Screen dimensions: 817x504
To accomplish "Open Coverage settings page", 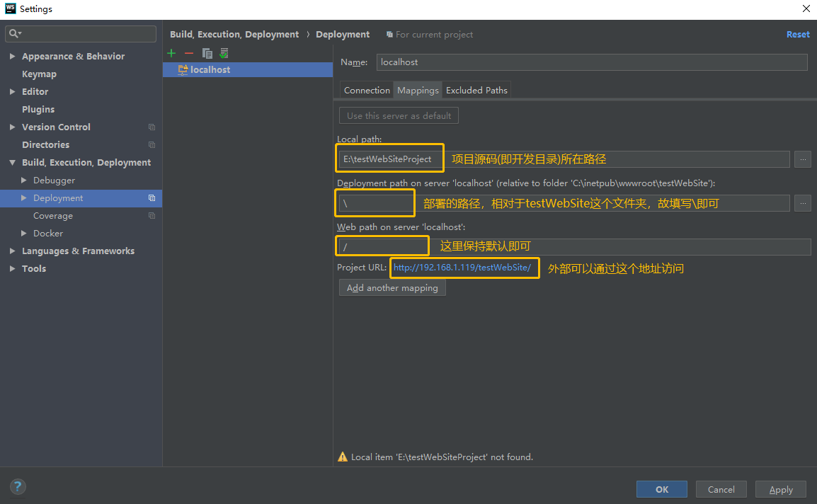I will tap(53, 216).
